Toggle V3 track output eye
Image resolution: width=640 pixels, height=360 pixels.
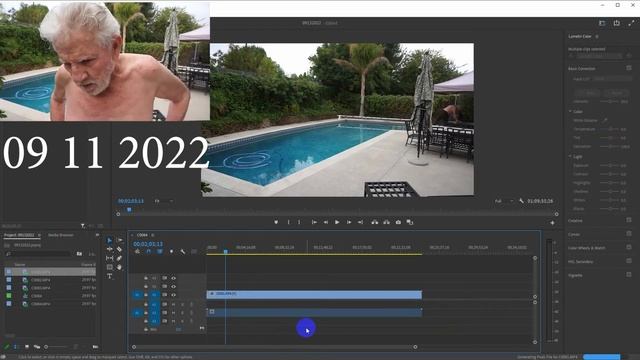click(173, 278)
